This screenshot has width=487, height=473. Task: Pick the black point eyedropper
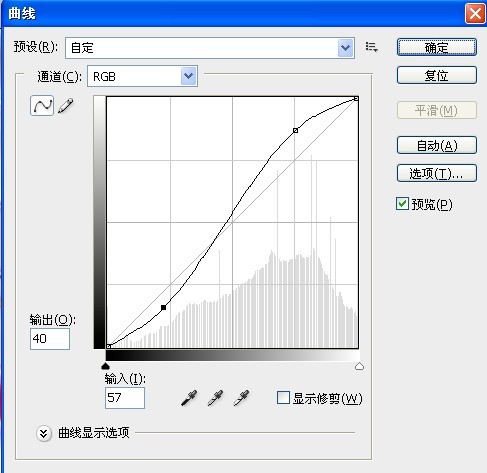[x=189, y=398]
